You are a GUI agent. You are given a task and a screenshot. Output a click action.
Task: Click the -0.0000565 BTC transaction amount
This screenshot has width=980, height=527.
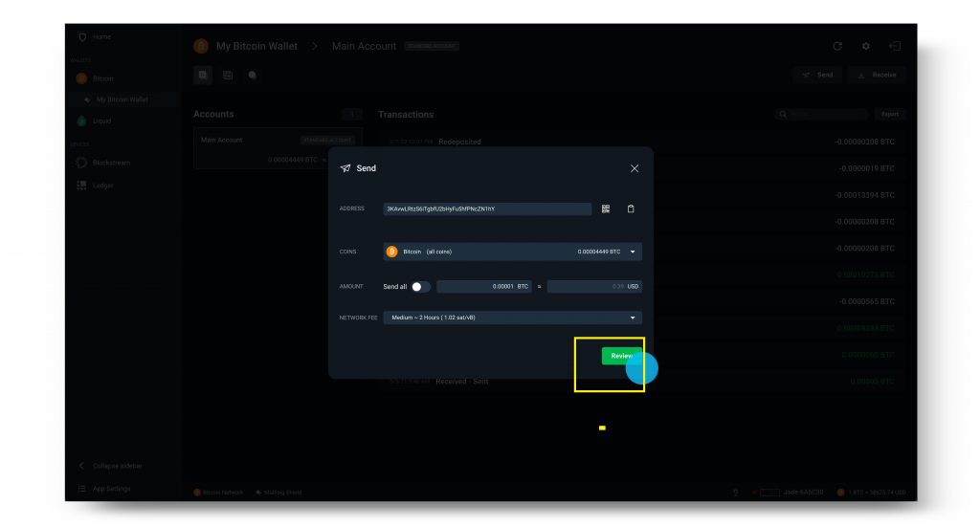[x=866, y=301]
